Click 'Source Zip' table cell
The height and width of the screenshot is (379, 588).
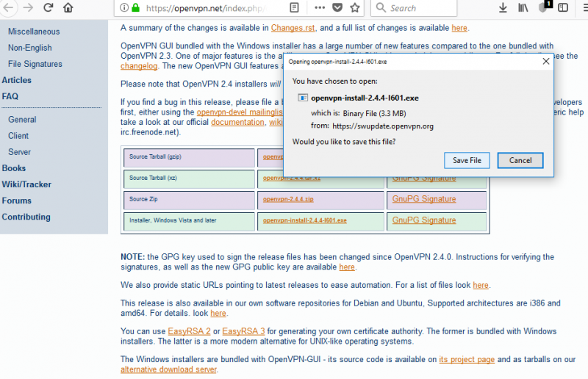tap(189, 201)
